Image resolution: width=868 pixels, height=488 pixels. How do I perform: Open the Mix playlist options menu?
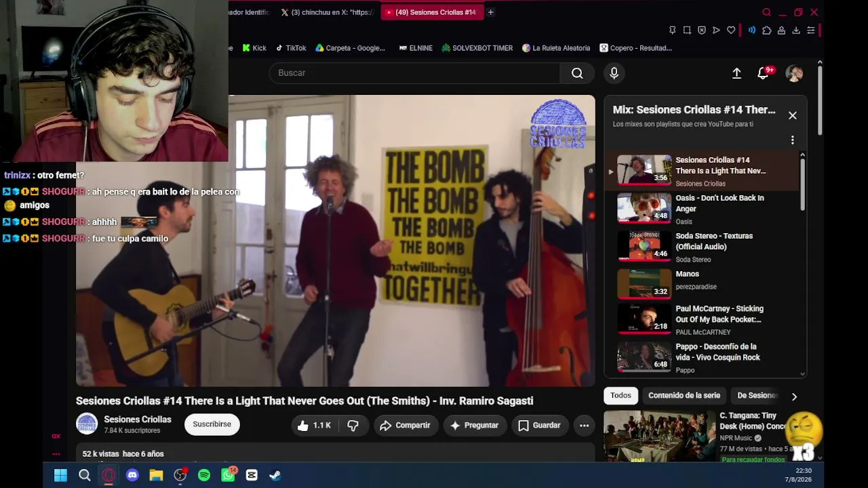tap(792, 140)
